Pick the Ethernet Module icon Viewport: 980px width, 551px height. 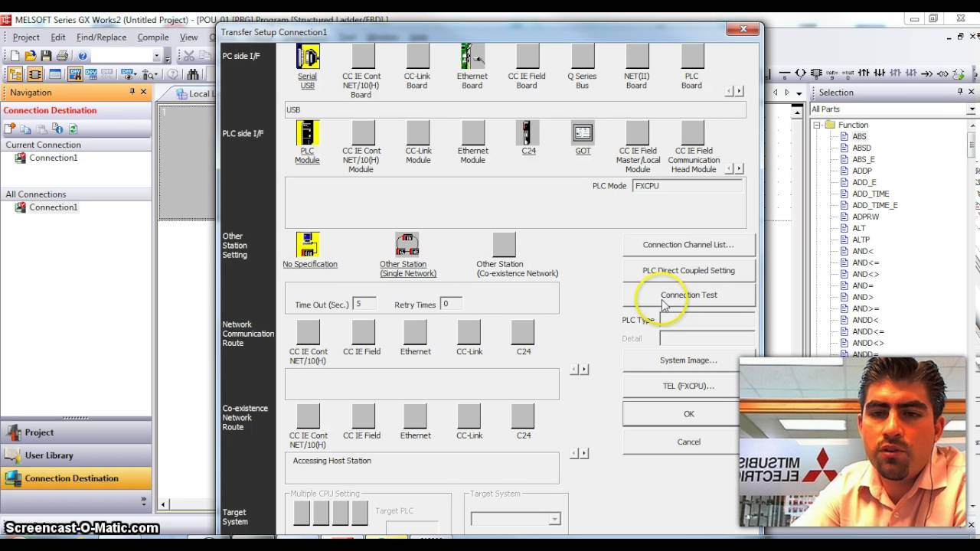click(x=473, y=133)
